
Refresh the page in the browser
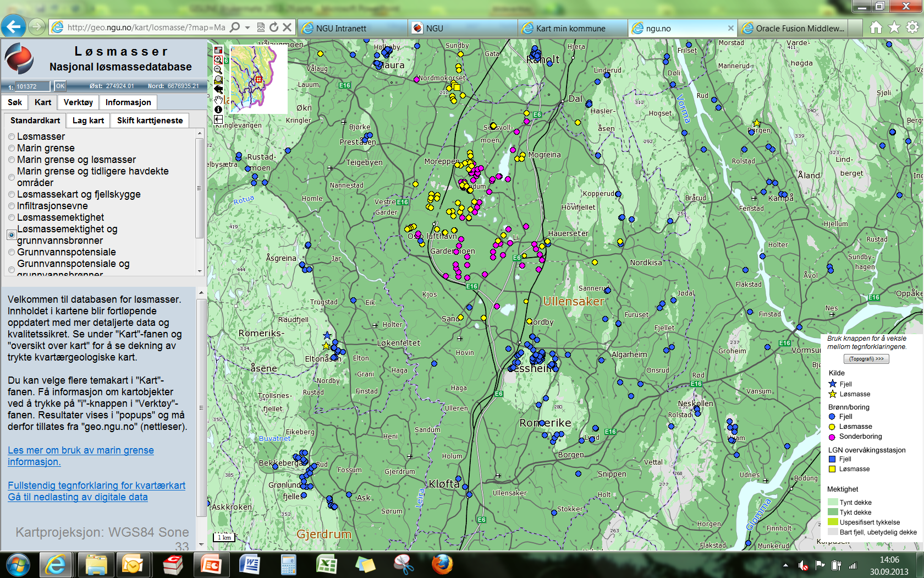(x=274, y=28)
